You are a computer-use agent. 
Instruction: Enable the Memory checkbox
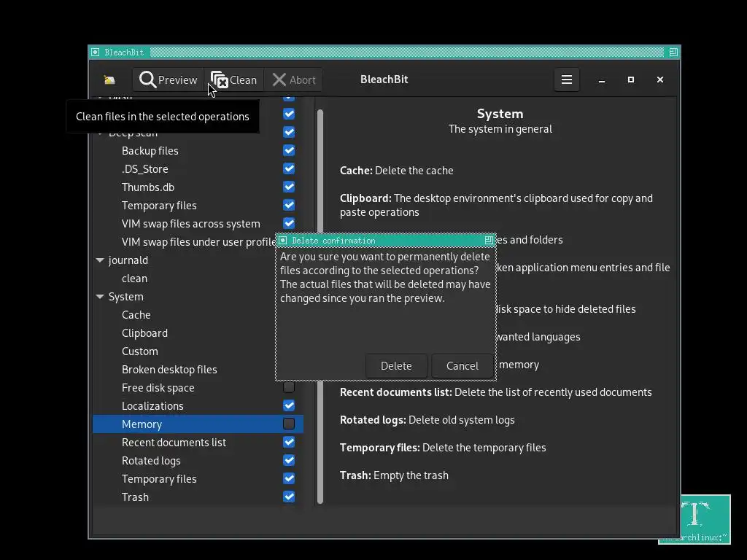[289, 424]
